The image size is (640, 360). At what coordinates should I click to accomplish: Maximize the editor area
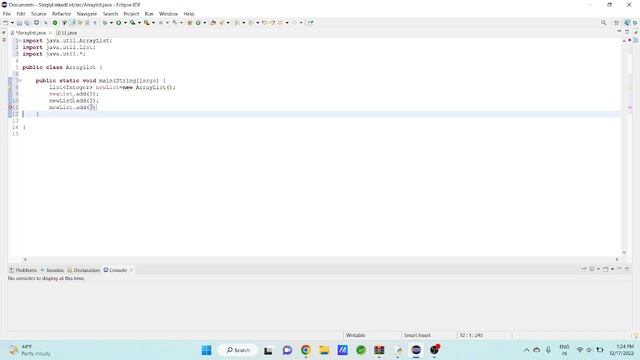pyautogui.click(x=627, y=31)
